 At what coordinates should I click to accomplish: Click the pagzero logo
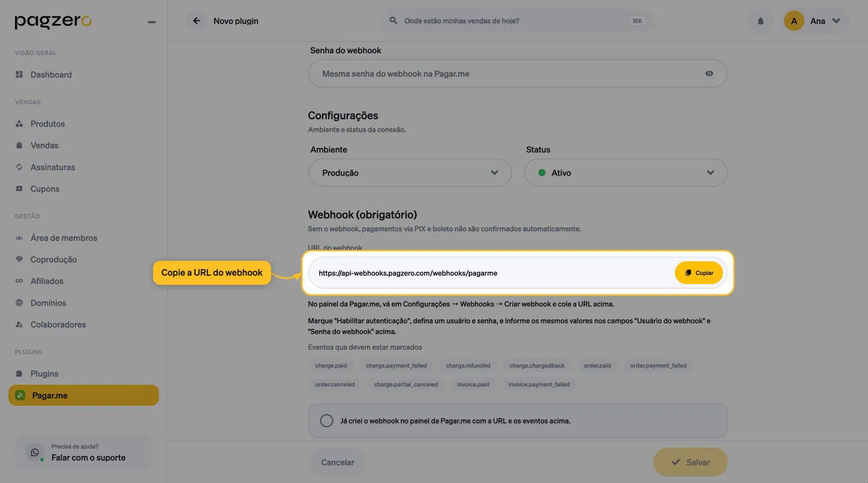pos(53,22)
